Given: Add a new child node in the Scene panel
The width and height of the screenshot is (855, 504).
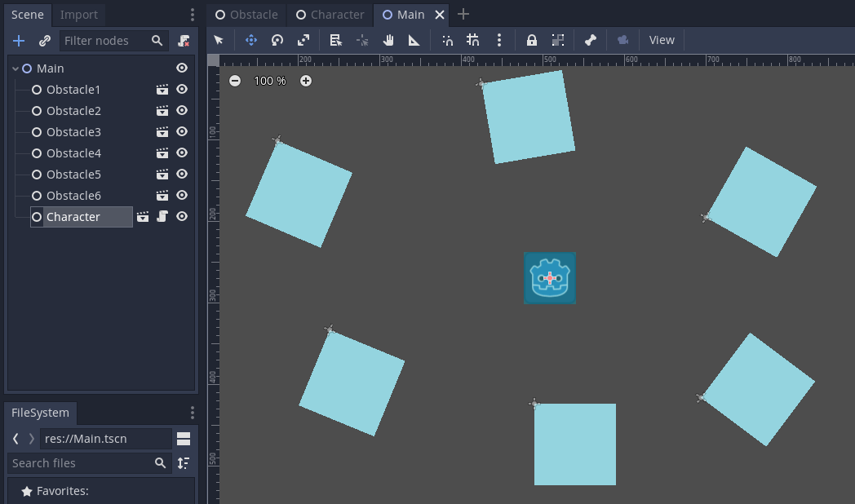Looking at the screenshot, I should (x=18, y=40).
